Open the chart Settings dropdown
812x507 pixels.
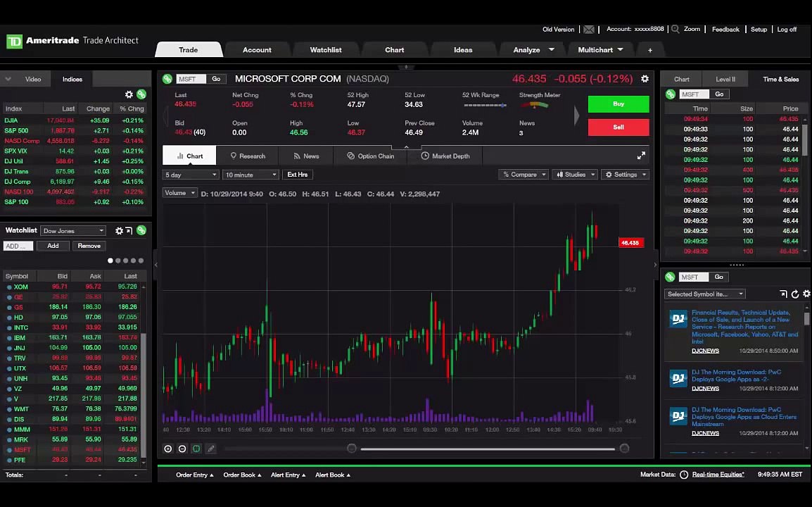click(626, 175)
